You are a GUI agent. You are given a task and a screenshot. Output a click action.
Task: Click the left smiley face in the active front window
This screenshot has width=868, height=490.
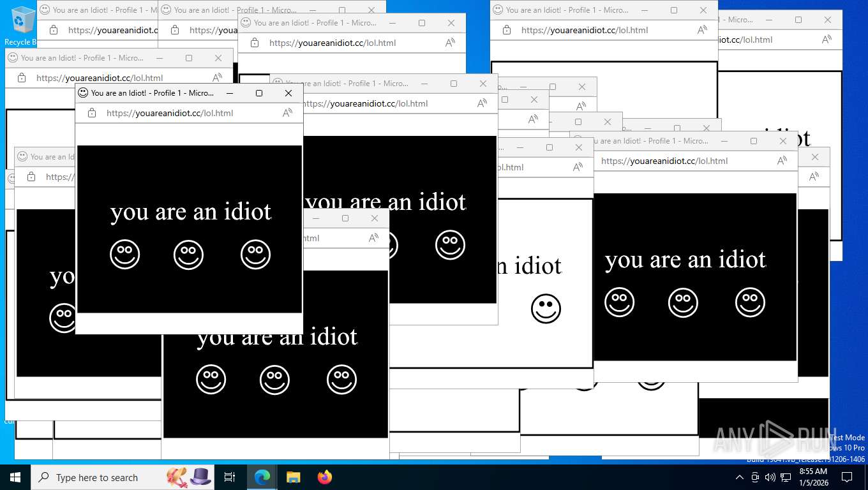coord(125,255)
